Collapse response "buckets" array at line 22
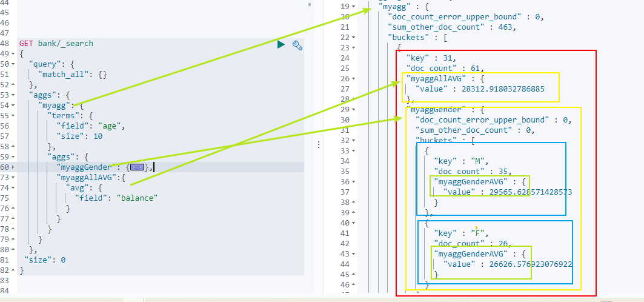This screenshot has width=644, height=302. (354, 37)
